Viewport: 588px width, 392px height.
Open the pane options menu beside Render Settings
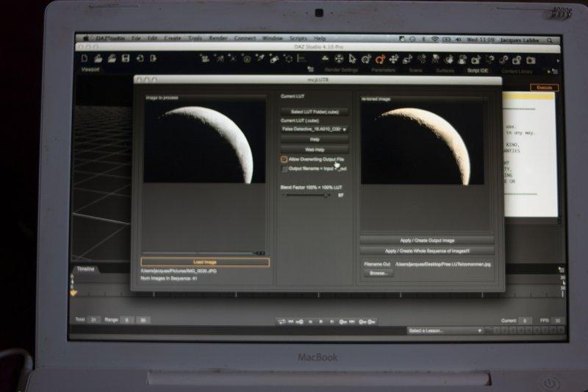[310, 69]
